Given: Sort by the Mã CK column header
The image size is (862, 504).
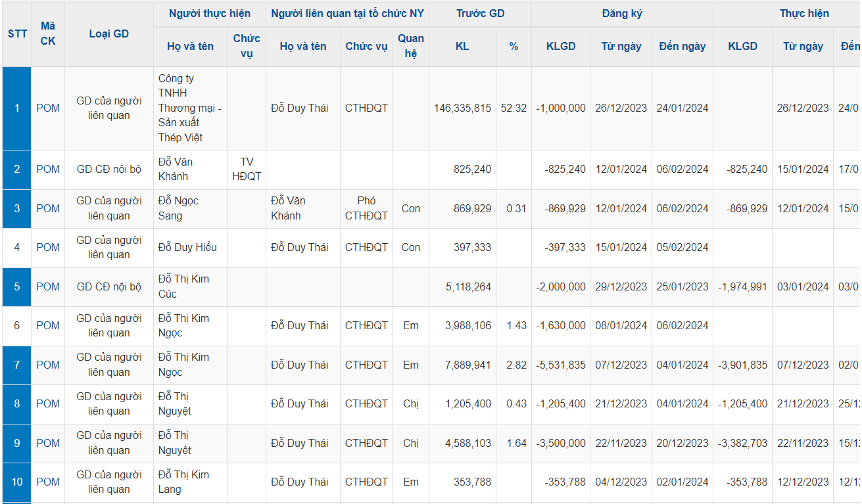Looking at the screenshot, I should tap(48, 34).
